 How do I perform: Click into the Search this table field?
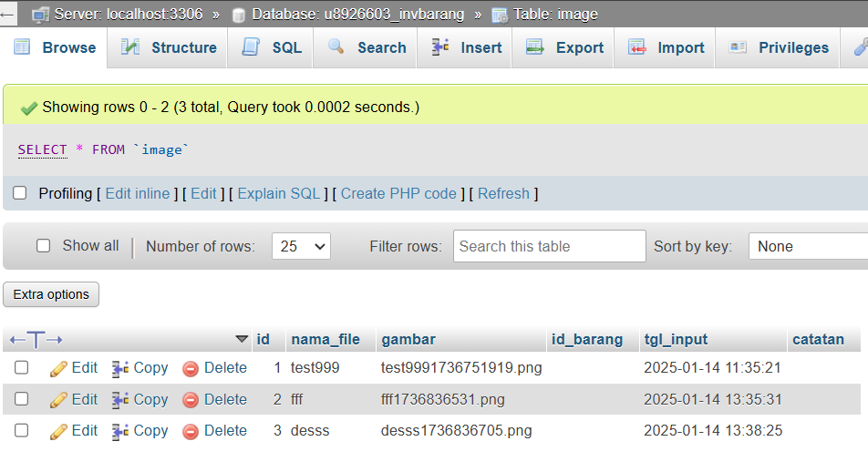[x=549, y=246]
